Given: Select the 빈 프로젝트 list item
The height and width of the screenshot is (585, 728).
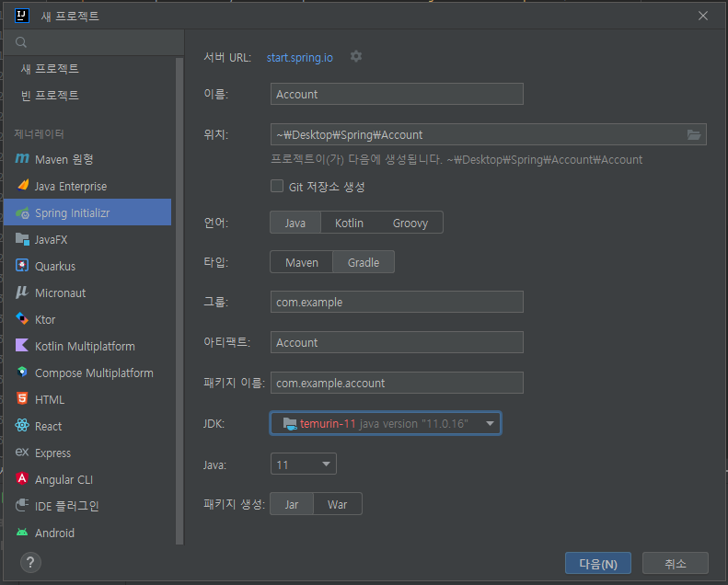Looking at the screenshot, I should pos(50,96).
